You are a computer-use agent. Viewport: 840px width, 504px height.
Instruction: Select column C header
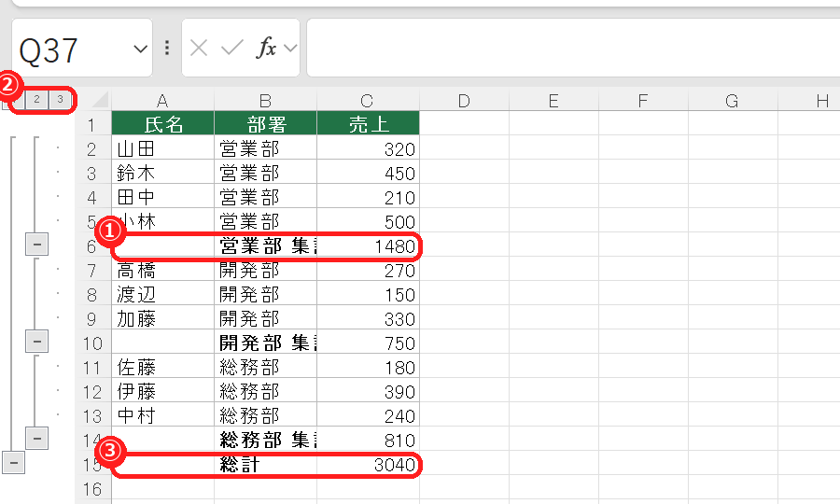[x=368, y=100]
